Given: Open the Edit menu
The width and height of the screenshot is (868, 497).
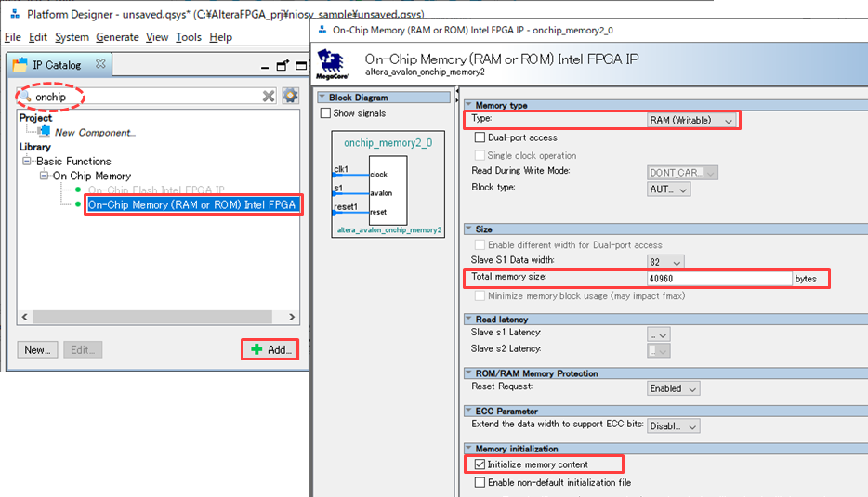Looking at the screenshot, I should pyautogui.click(x=38, y=37).
